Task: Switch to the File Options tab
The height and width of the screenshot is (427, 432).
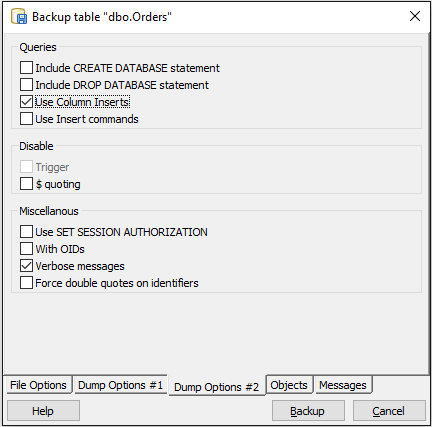Action: [38, 385]
